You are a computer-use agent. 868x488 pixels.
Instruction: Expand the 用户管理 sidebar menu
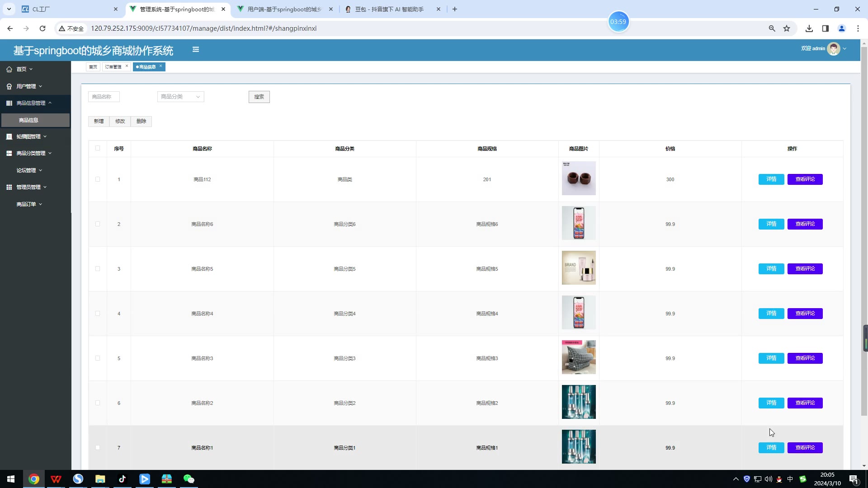click(x=35, y=86)
